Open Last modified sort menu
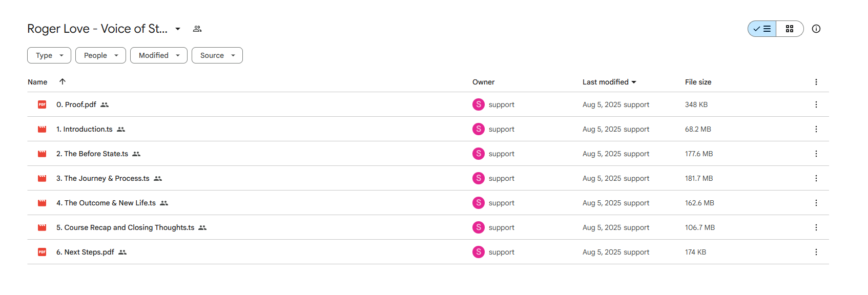 [x=609, y=82]
